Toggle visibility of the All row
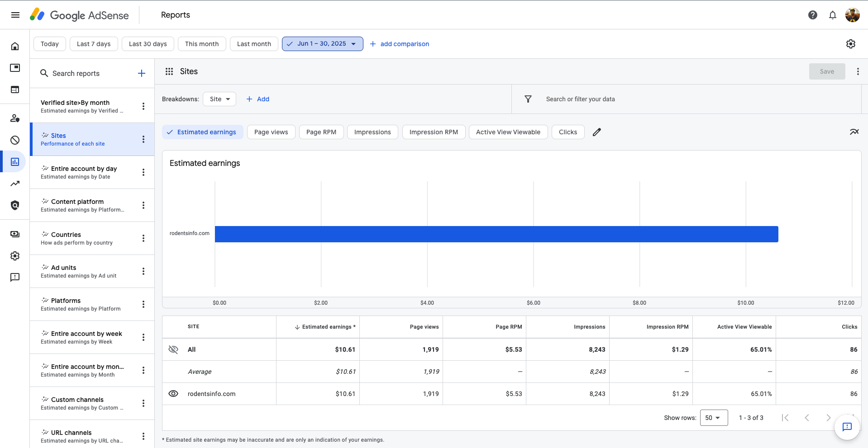The height and width of the screenshot is (448, 868). click(173, 349)
